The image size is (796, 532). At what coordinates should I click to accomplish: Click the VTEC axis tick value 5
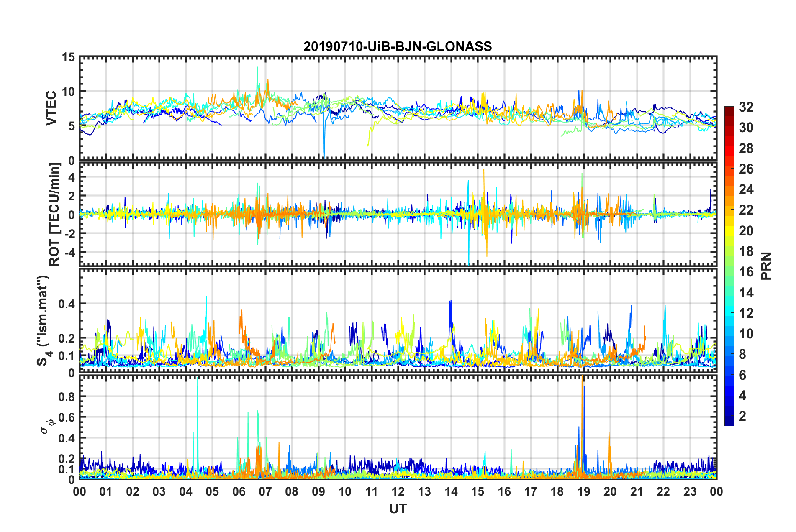72,126
